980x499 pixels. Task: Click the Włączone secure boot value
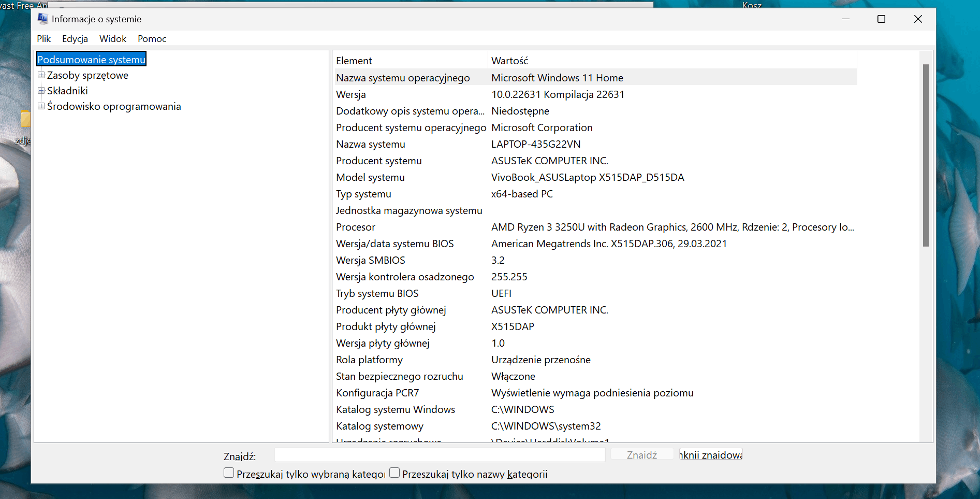click(x=513, y=376)
